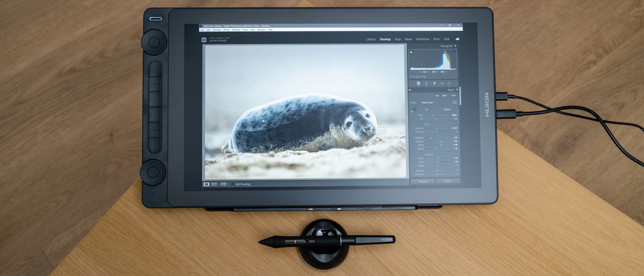Switch to the Library module
The image size is (644, 276).
(x=371, y=39)
